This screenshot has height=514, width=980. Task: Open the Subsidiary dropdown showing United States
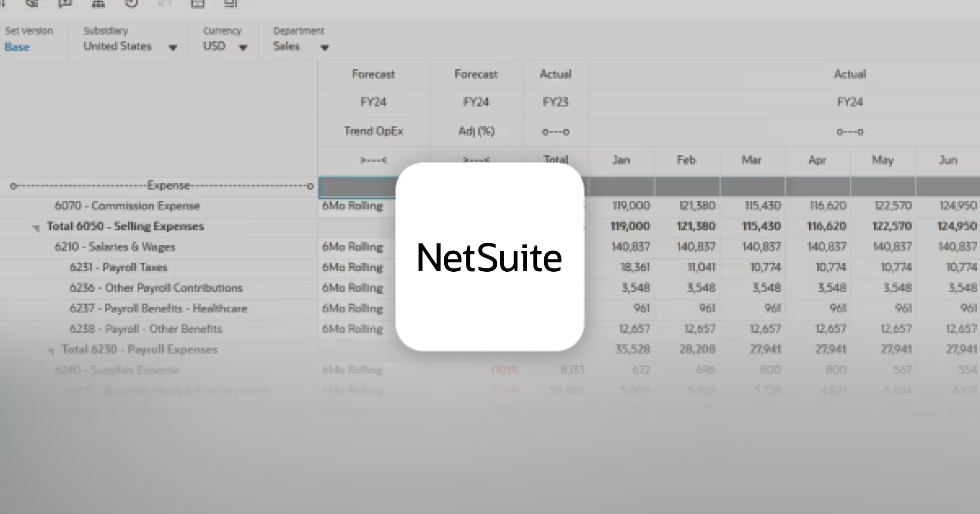point(173,47)
